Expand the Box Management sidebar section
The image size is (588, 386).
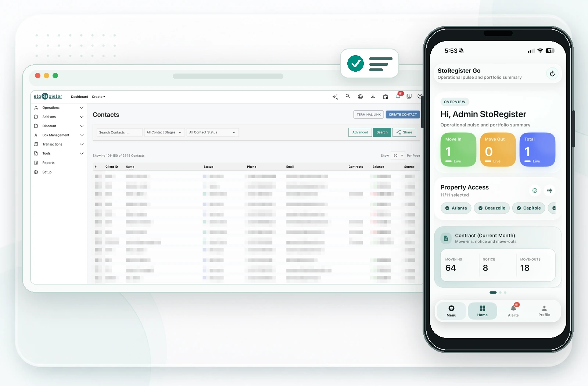pos(59,135)
